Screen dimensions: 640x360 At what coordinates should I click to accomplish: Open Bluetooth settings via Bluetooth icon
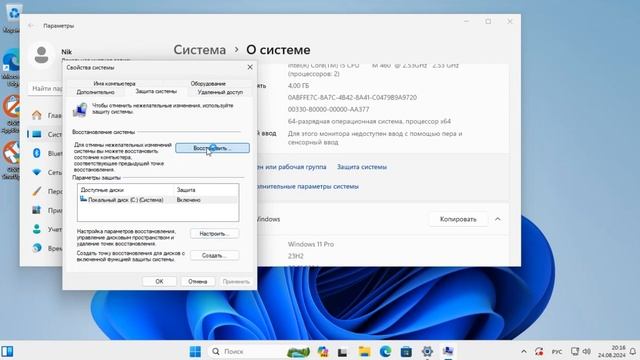tap(37, 153)
